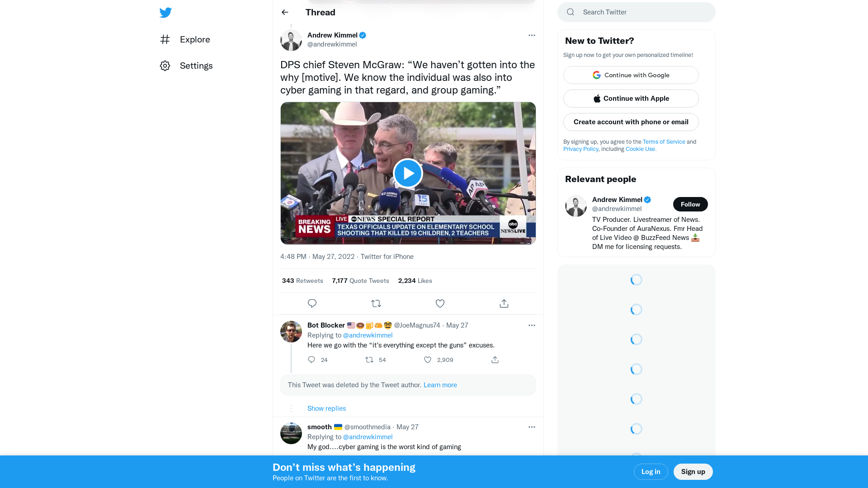Click the May 27 date on Bot Blocker's reply
This screenshot has width=868, height=488.
pos(457,325)
